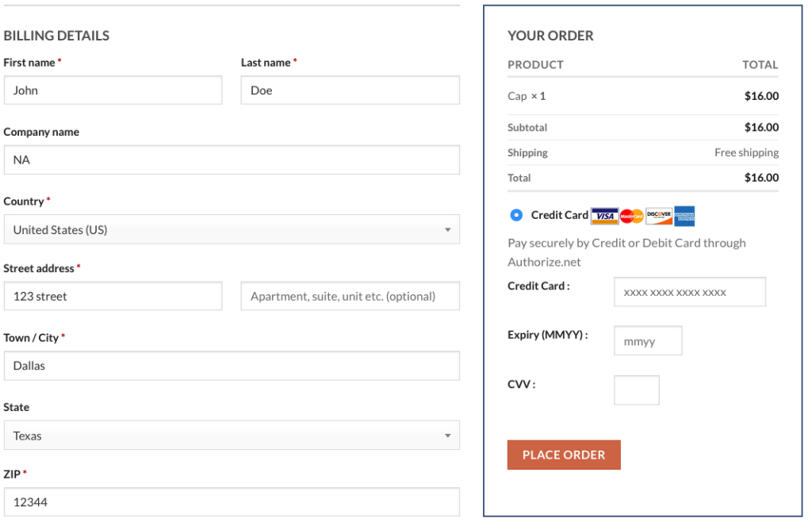Focus the ZIP code field

click(x=231, y=502)
